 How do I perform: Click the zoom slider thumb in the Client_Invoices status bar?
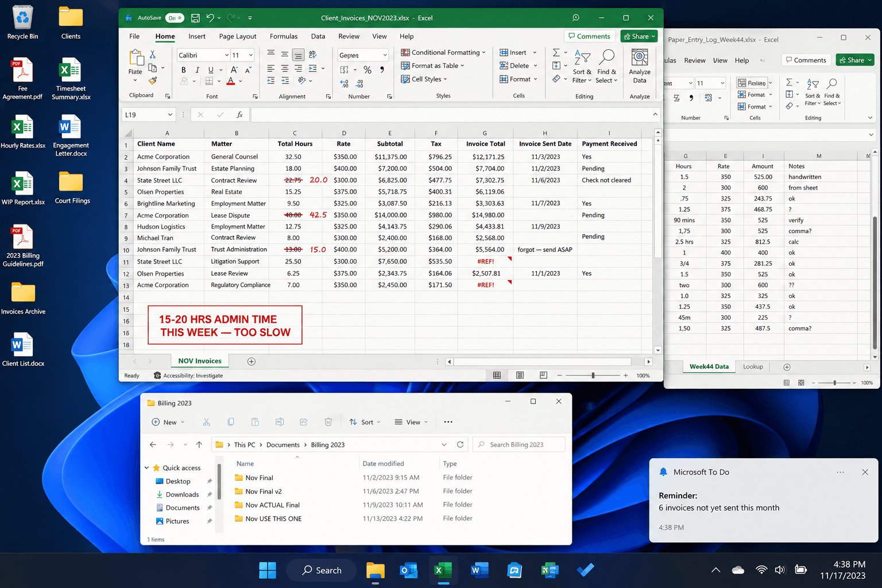[x=593, y=376]
